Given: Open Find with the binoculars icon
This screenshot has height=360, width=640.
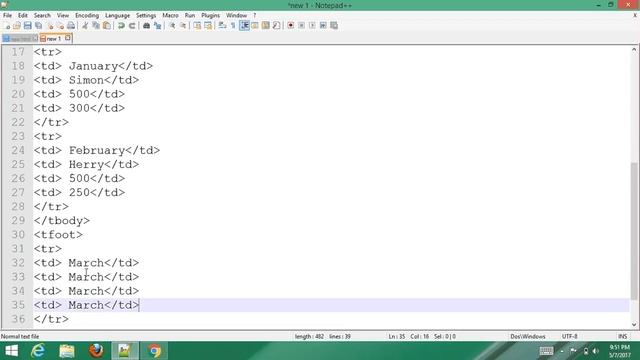Looking at the screenshot, I should coord(146,26).
